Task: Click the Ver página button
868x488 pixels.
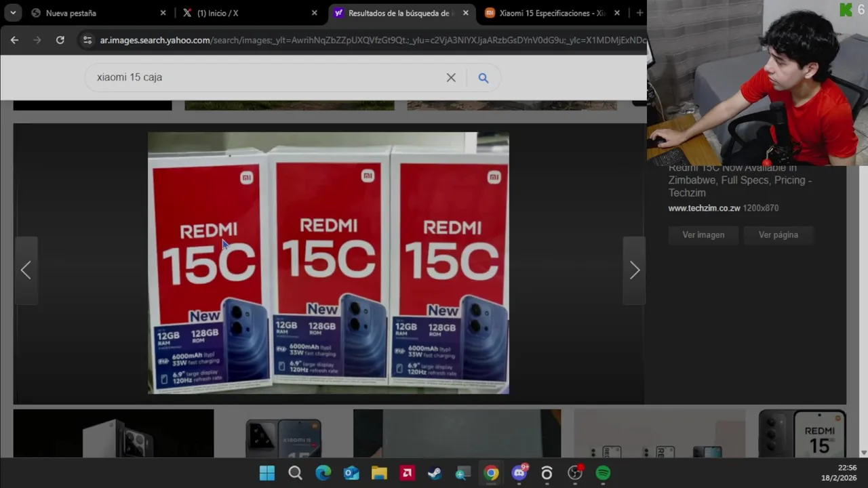Action: 778,235
